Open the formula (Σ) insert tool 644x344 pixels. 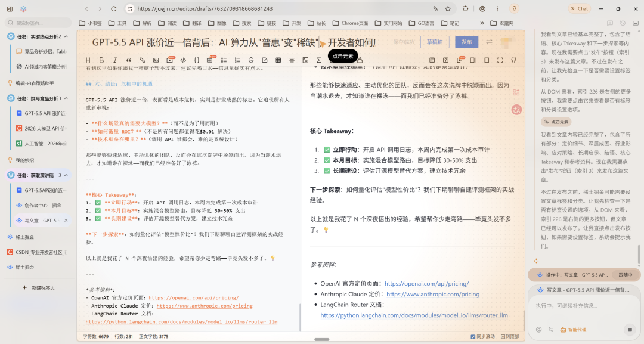[x=319, y=60]
